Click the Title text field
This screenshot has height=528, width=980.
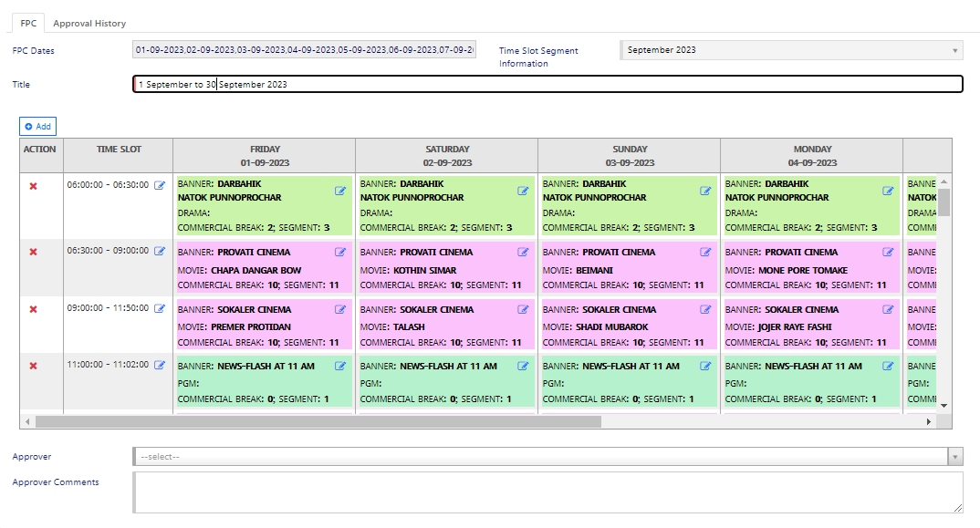[547, 84]
